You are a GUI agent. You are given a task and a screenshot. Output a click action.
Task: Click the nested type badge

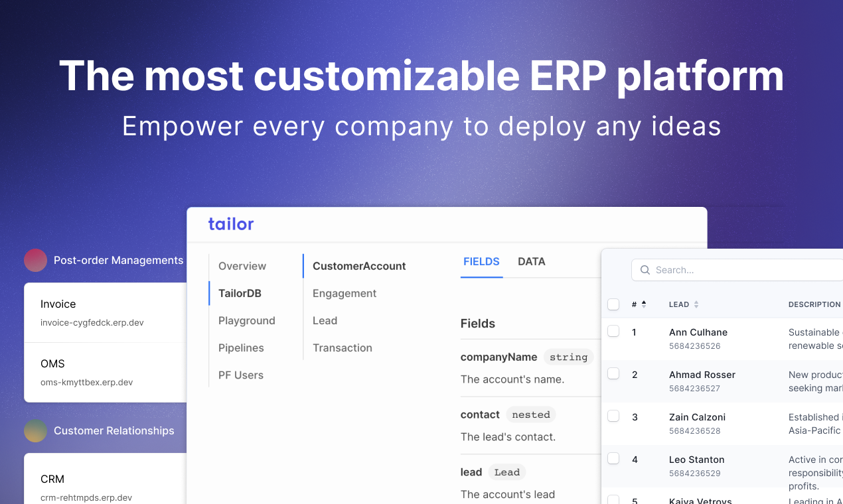point(531,414)
